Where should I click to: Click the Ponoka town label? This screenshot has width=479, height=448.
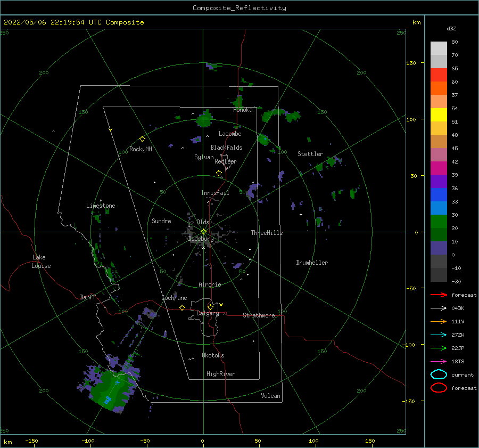click(x=243, y=110)
